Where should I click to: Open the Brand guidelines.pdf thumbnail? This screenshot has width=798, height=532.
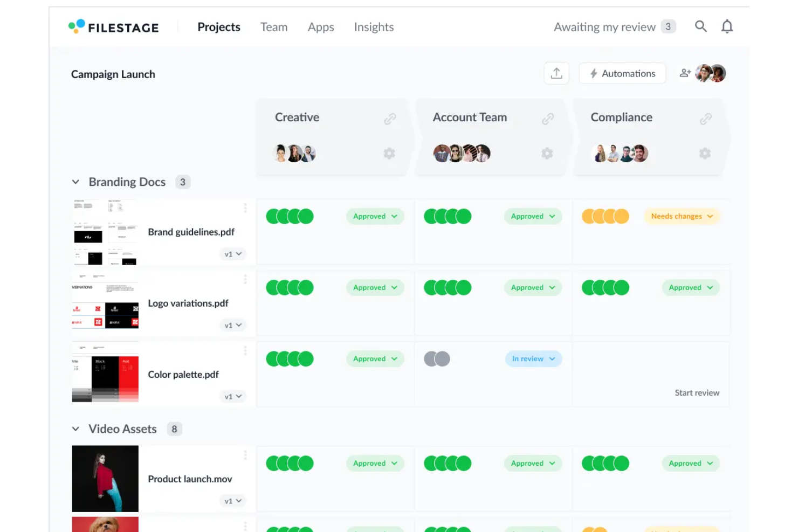pos(105,232)
